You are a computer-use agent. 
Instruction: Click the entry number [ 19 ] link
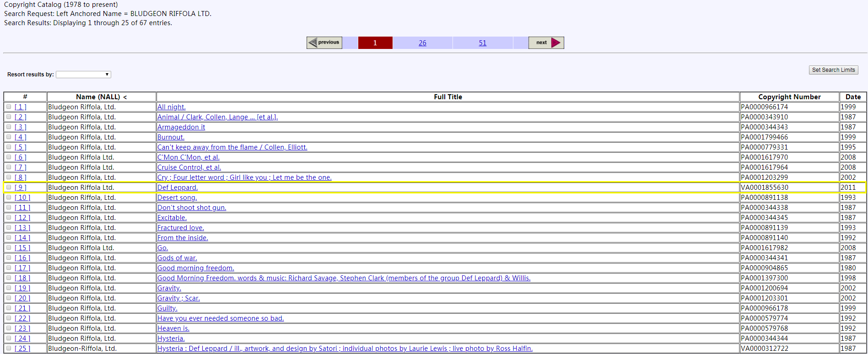pos(22,288)
